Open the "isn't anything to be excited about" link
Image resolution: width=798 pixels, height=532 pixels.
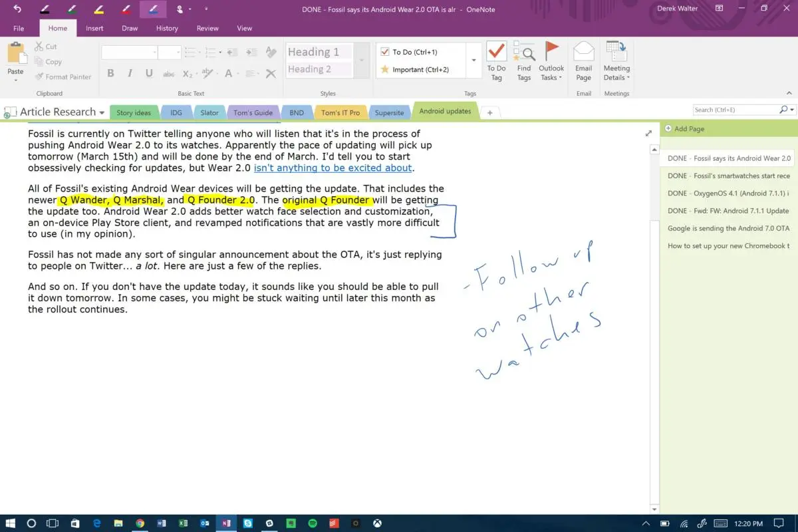pos(332,168)
